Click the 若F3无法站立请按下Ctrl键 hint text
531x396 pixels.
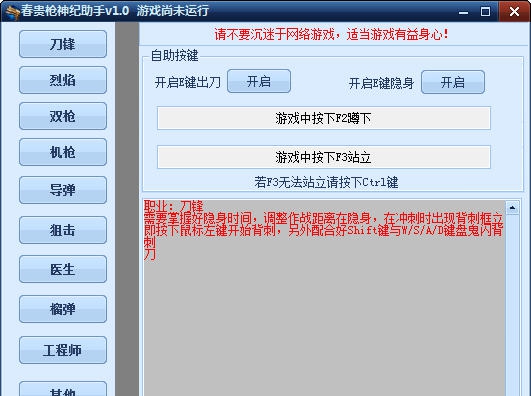[x=326, y=182]
